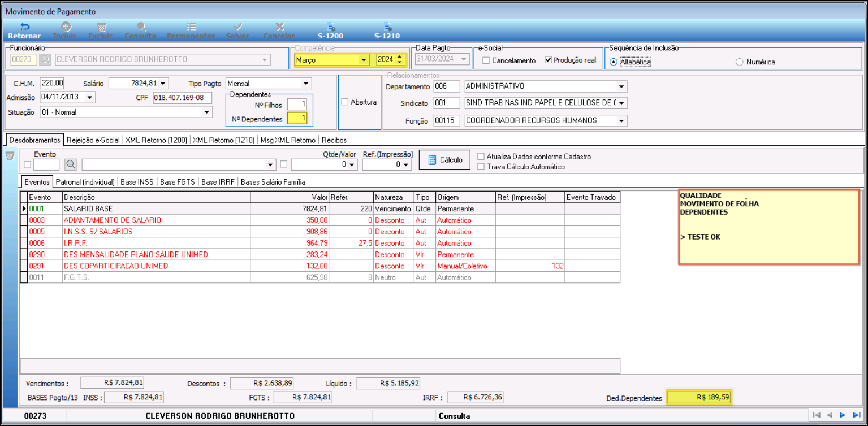Open the Situação dropdown
Image resolution: width=868 pixels, height=426 pixels.
coord(206,112)
